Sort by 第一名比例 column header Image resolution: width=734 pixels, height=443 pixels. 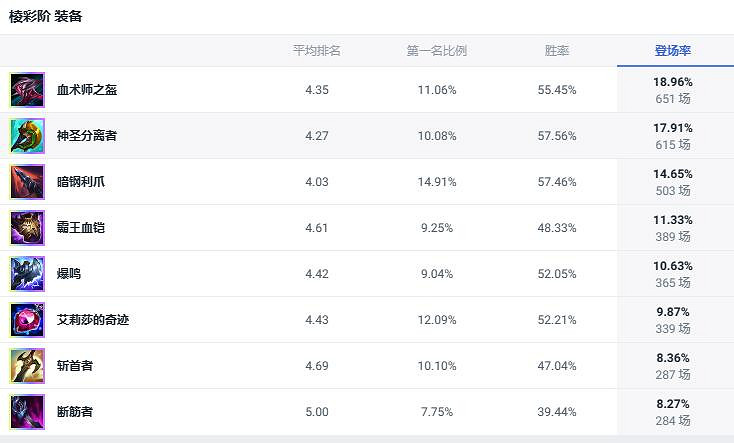pos(437,51)
